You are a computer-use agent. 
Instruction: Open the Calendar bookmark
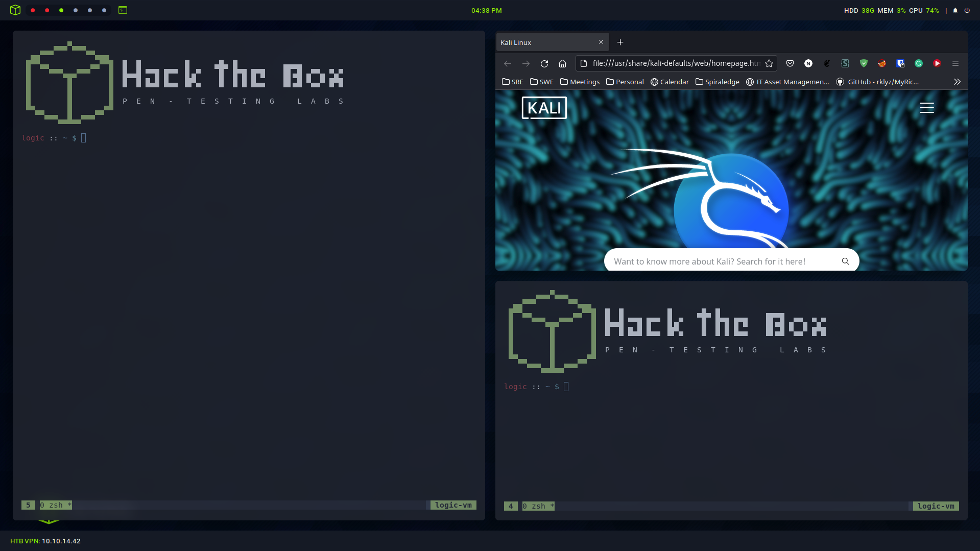coord(670,82)
